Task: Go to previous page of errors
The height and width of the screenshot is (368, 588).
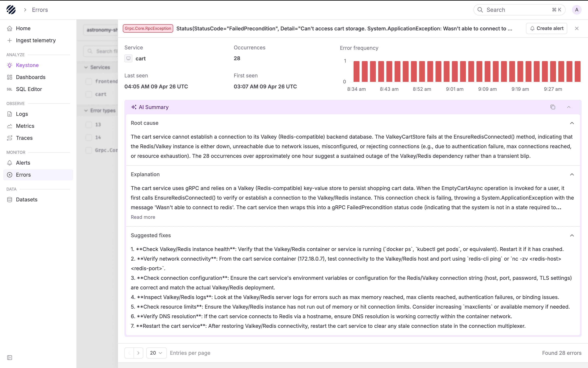Action: [129, 353]
